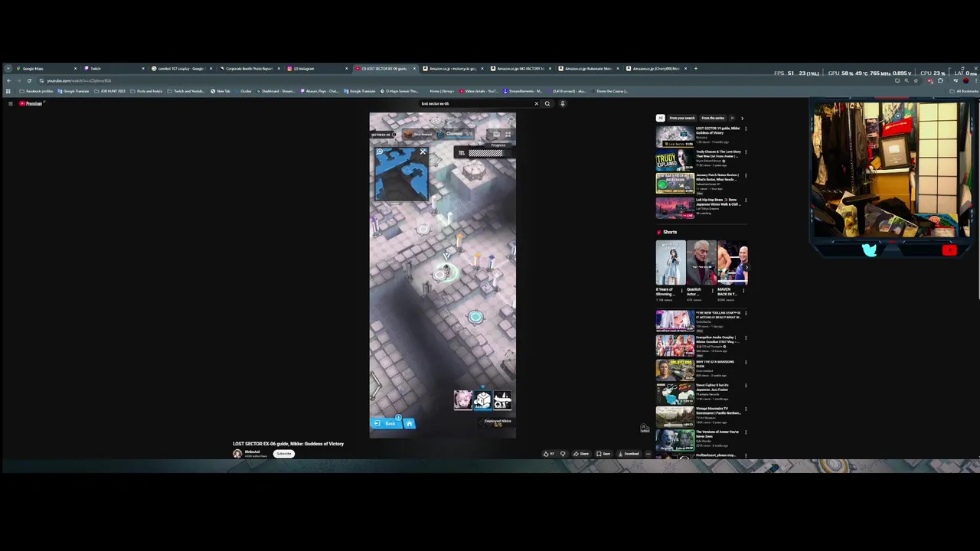Save the video to a playlist

(603, 454)
